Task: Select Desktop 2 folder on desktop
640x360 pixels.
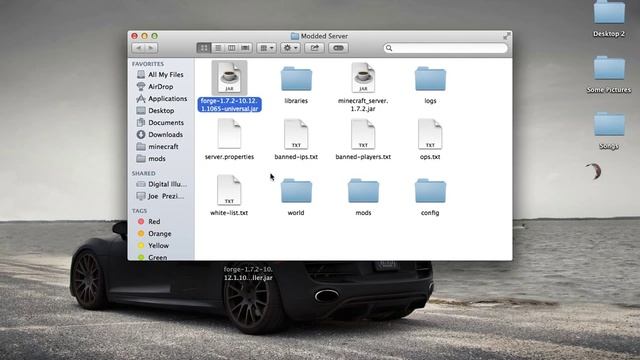Action: [609, 12]
